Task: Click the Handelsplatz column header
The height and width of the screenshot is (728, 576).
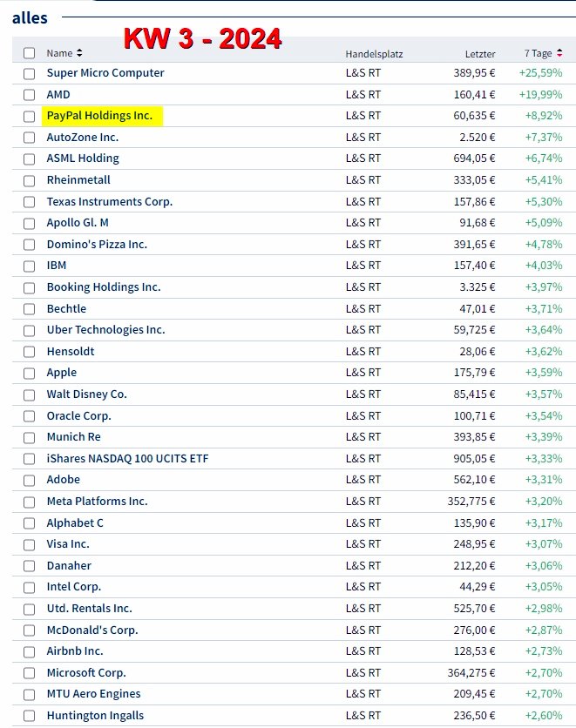Action: point(374,54)
